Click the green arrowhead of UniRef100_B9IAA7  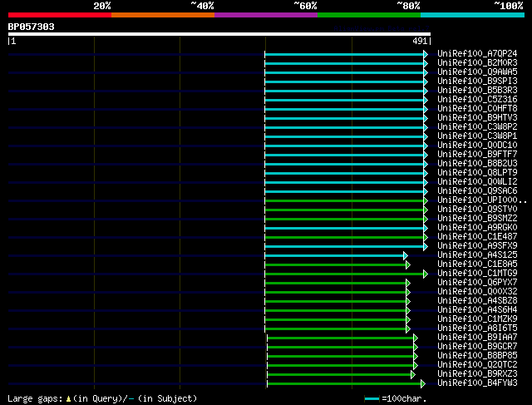click(x=415, y=338)
